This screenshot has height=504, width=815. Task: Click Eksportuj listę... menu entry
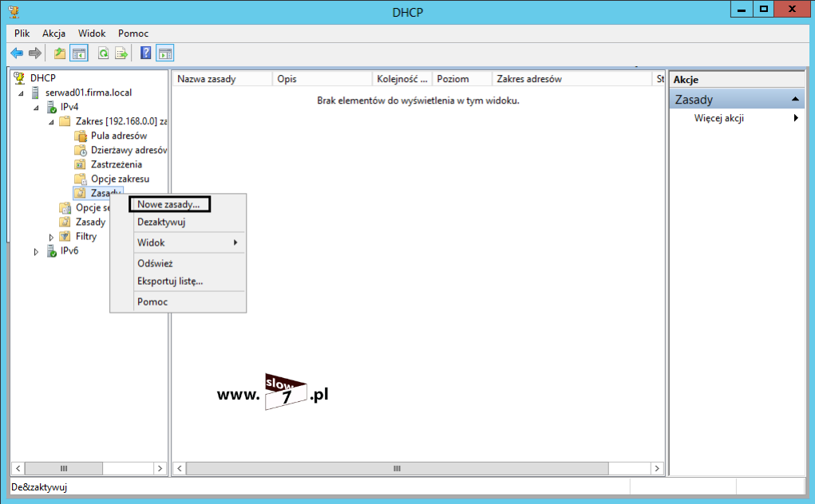pos(170,282)
